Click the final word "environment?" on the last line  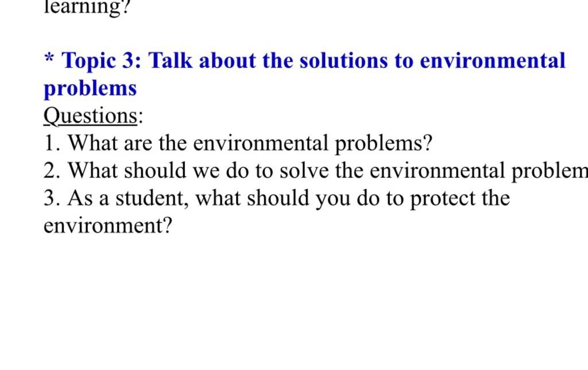(108, 226)
